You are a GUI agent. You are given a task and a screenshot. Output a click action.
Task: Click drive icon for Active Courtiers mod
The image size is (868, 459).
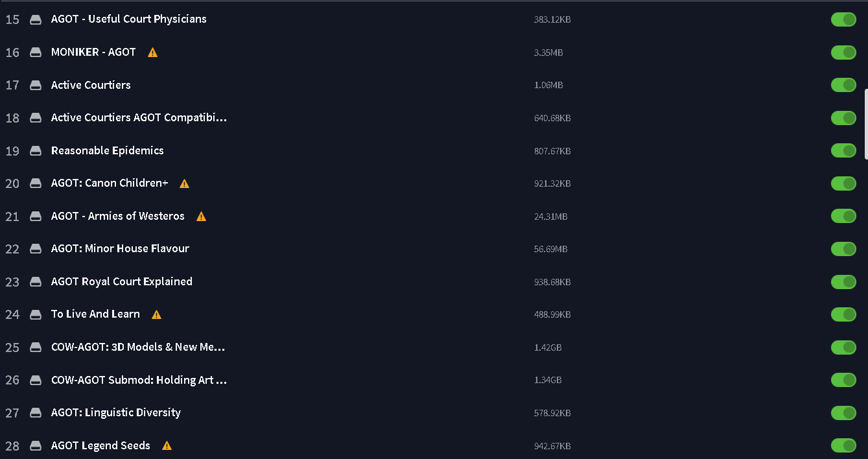[36, 86]
